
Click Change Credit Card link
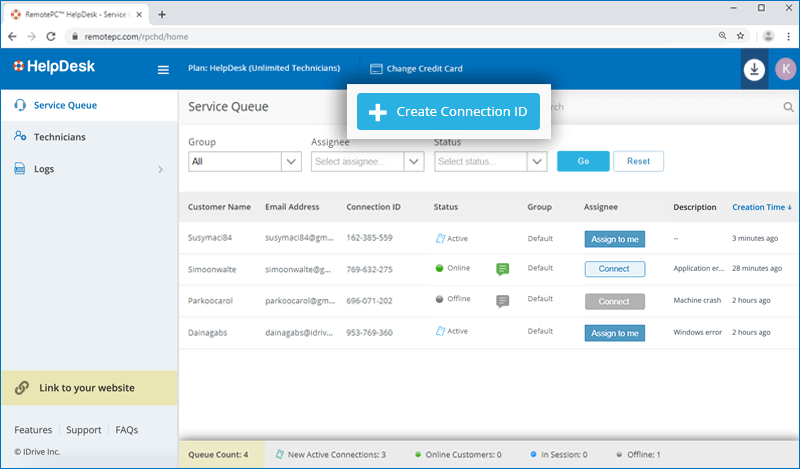coord(416,69)
